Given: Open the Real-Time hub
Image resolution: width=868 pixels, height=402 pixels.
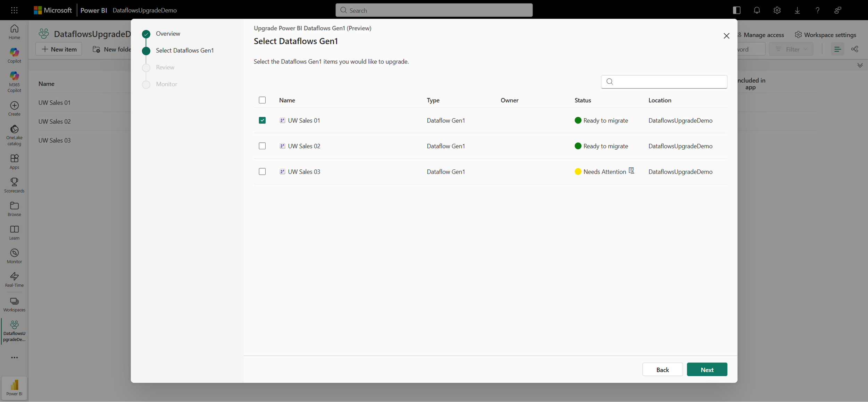Looking at the screenshot, I should (x=14, y=280).
